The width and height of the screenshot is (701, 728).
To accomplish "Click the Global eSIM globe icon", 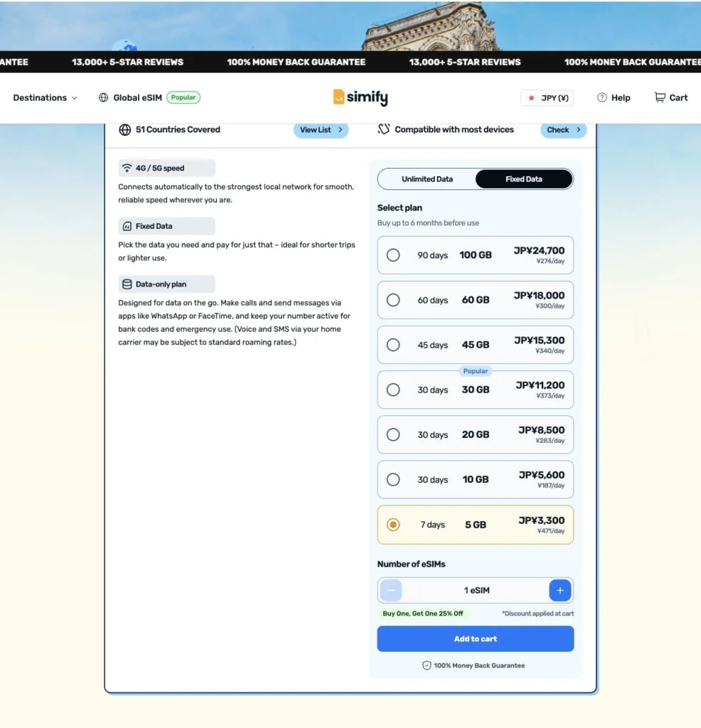I will pos(103,97).
